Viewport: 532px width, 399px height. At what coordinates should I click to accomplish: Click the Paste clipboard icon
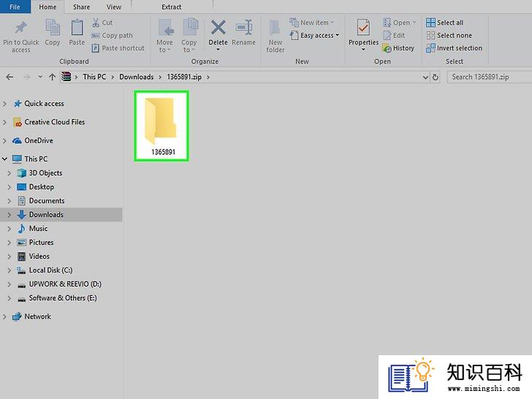tap(77, 28)
